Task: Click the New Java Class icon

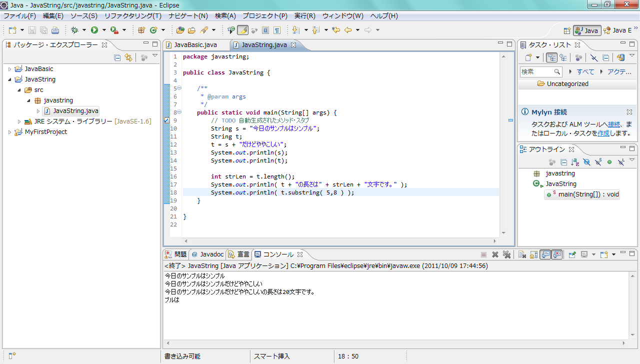Action: coord(153,30)
